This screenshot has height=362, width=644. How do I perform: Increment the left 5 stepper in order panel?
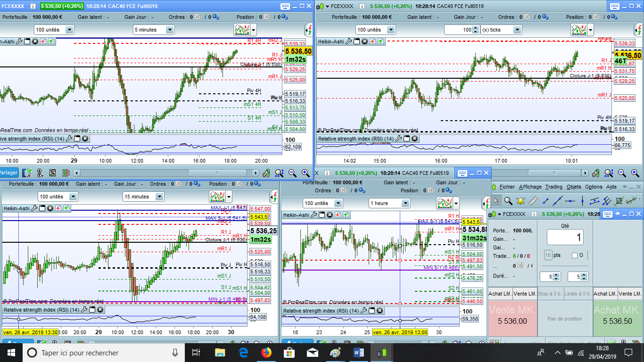556,275
